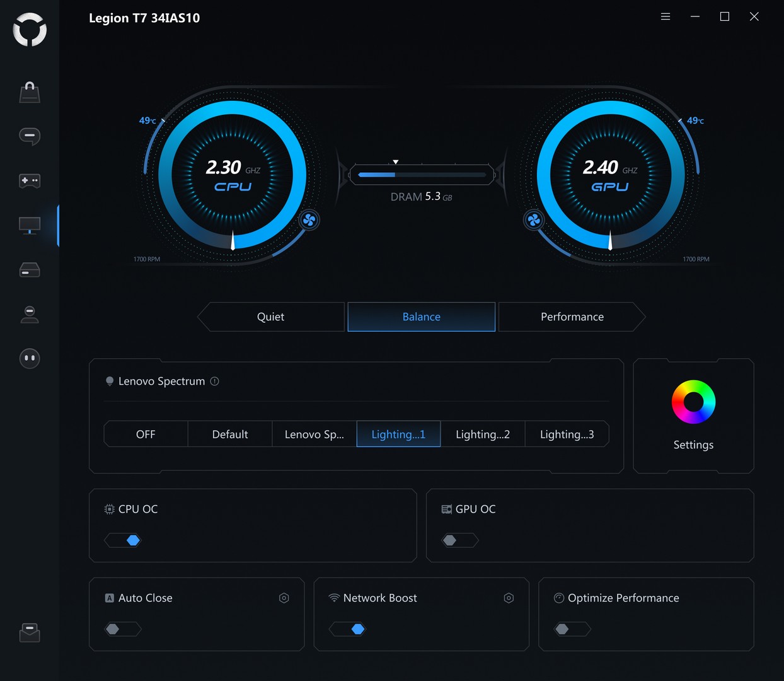Click the GPU 2.40 GHz gauge
The image size is (784, 681).
(x=610, y=175)
